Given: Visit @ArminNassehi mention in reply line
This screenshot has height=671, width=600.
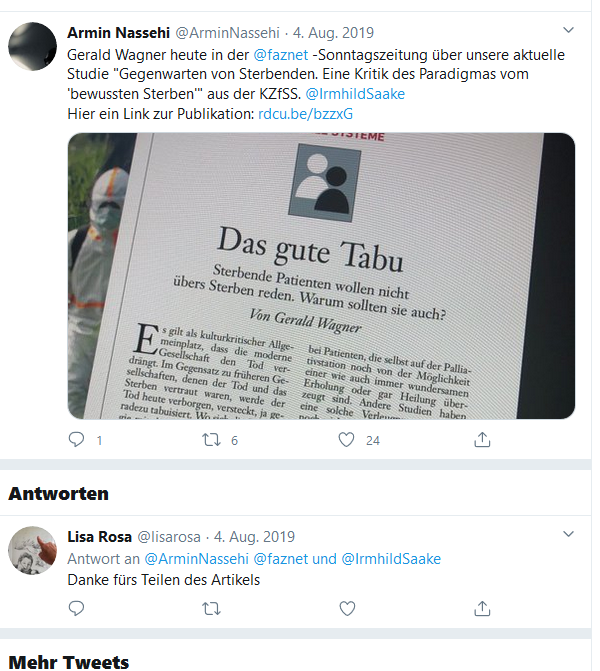Looking at the screenshot, I should (x=196, y=559).
